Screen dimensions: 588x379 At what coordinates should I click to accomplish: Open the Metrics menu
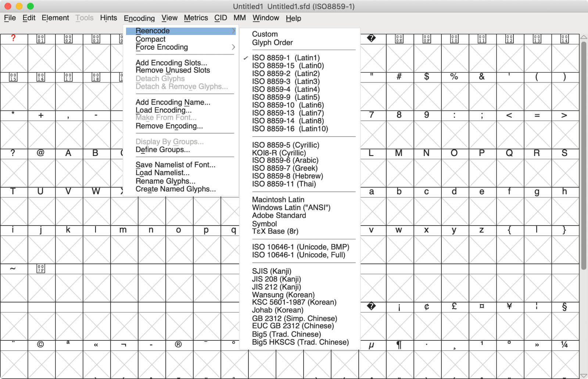click(x=196, y=18)
